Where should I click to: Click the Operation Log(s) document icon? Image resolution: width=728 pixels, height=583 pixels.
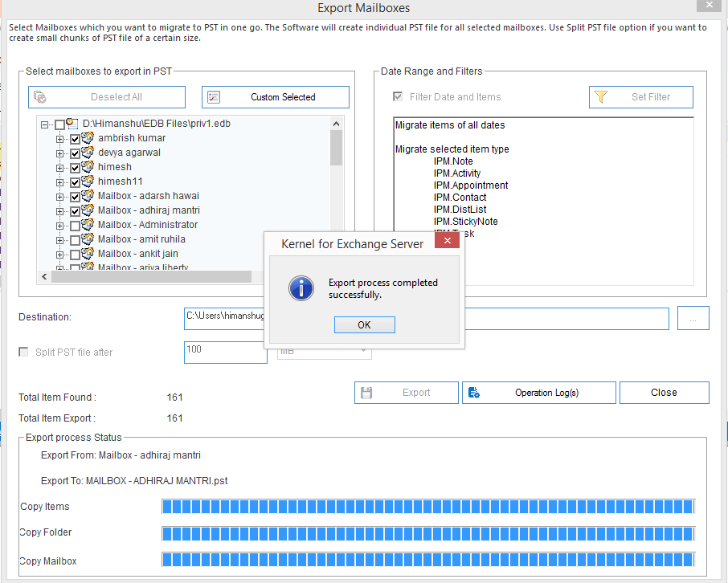(x=473, y=393)
